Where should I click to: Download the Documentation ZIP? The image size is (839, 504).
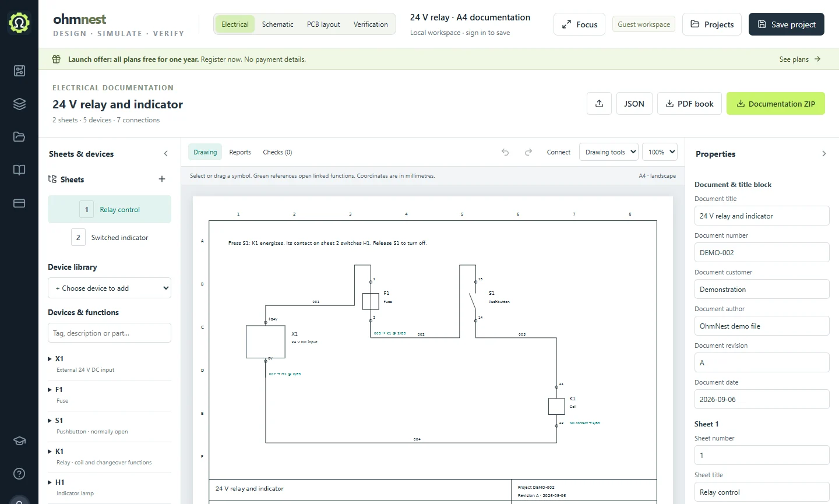point(775,104)
